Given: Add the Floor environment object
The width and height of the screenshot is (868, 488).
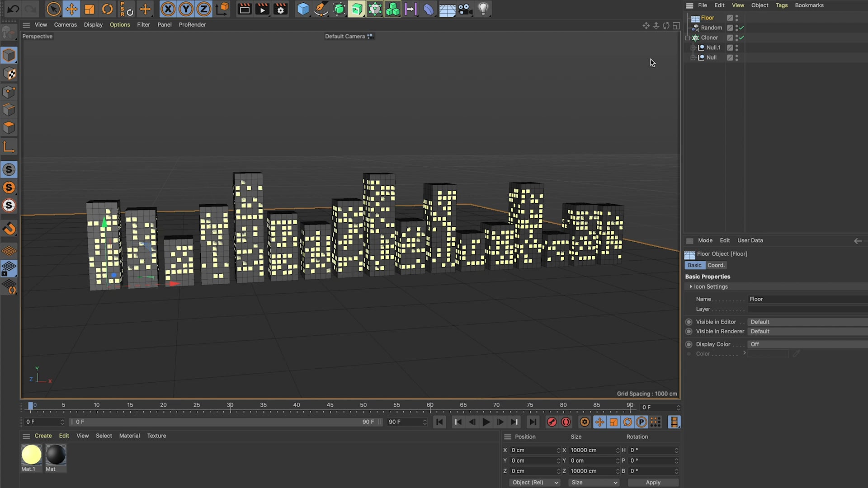Looking at the screenshot, I should coord(447,9).
